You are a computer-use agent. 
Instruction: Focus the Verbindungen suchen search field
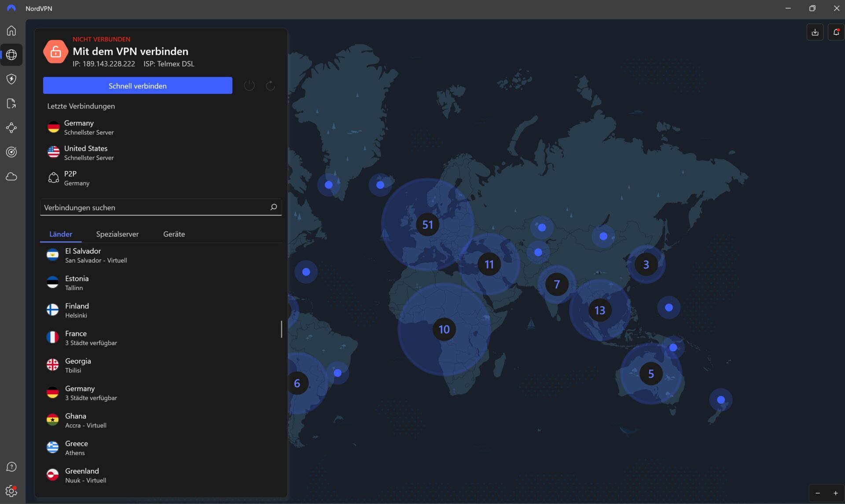161,207
